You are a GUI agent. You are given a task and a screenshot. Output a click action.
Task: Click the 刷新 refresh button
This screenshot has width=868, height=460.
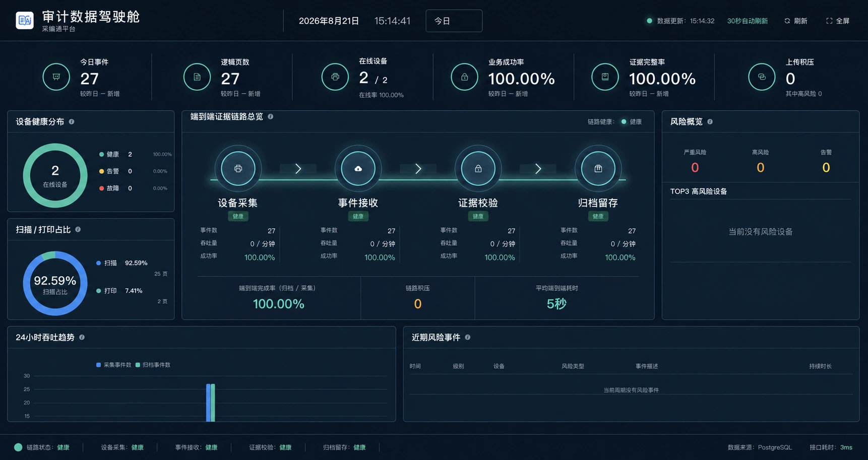[796, 21]
